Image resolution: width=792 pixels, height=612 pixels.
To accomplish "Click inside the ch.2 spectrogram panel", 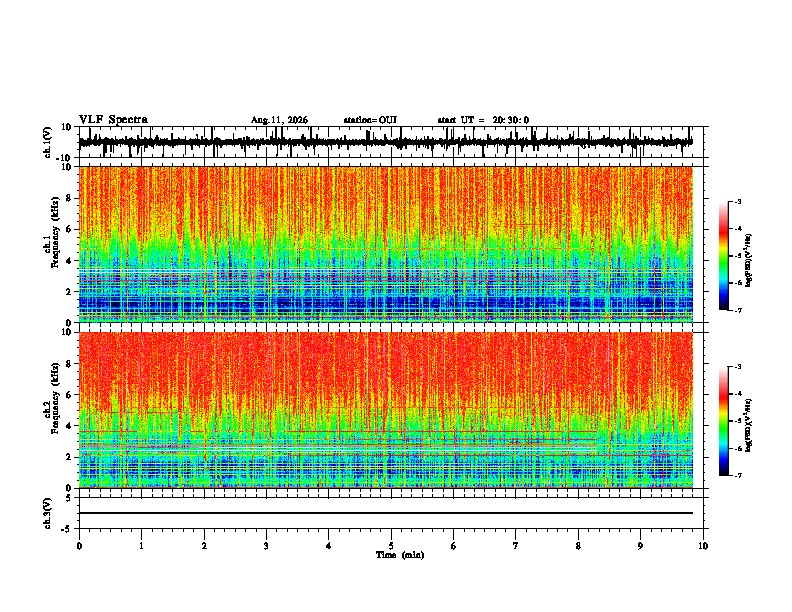I will pos(386,410).
